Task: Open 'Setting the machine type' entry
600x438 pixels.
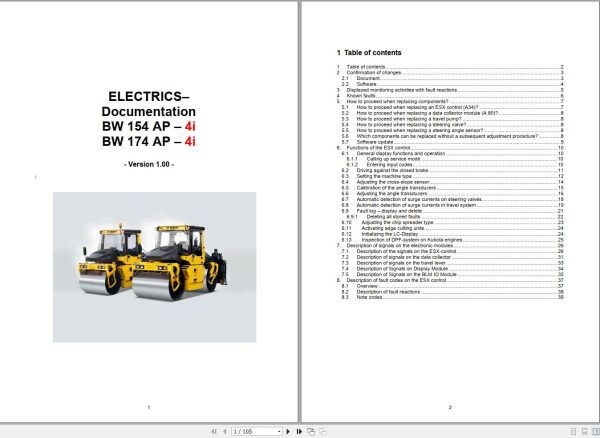Action: pyautogui.click(x=452, y=176)
